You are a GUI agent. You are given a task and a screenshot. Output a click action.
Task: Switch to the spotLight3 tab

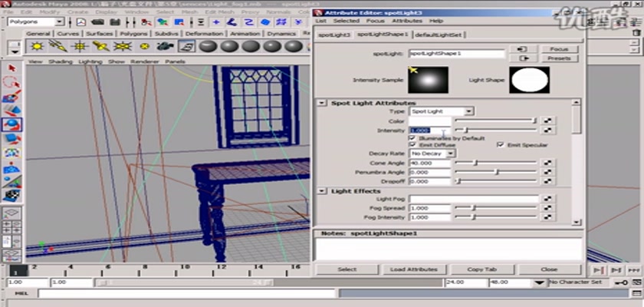tap(334, 35)
